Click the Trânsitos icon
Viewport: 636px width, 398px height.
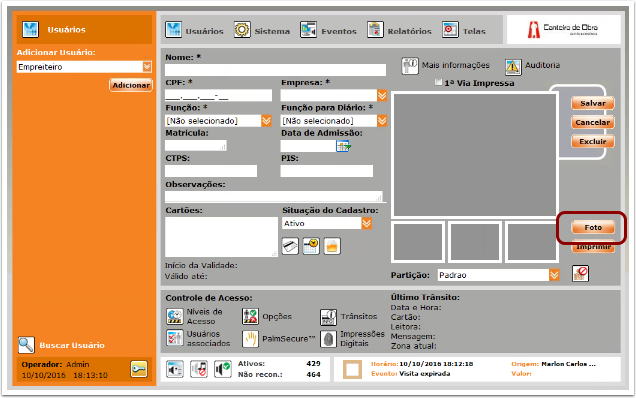point(328,317)
